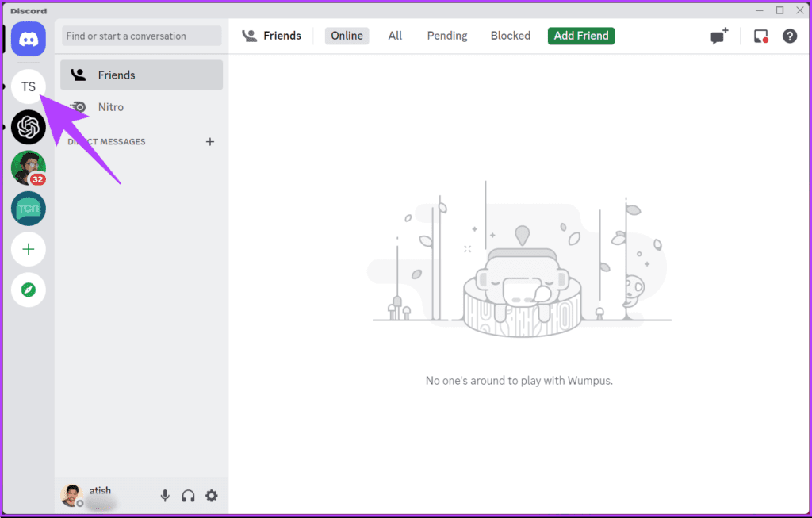This screenshot has height=518, width=812.
Task: Create a new DM with plus icon
Action: (209, 142)
